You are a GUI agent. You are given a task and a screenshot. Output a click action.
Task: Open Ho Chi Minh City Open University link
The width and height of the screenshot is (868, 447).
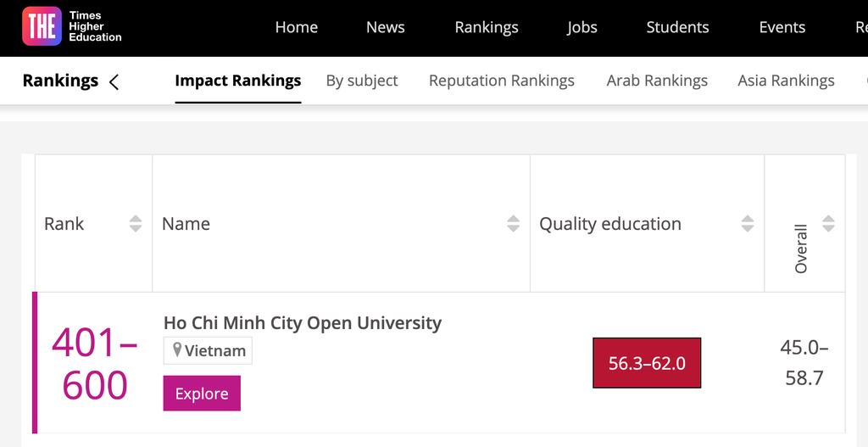pyautogui.click(x=303, y=322)
